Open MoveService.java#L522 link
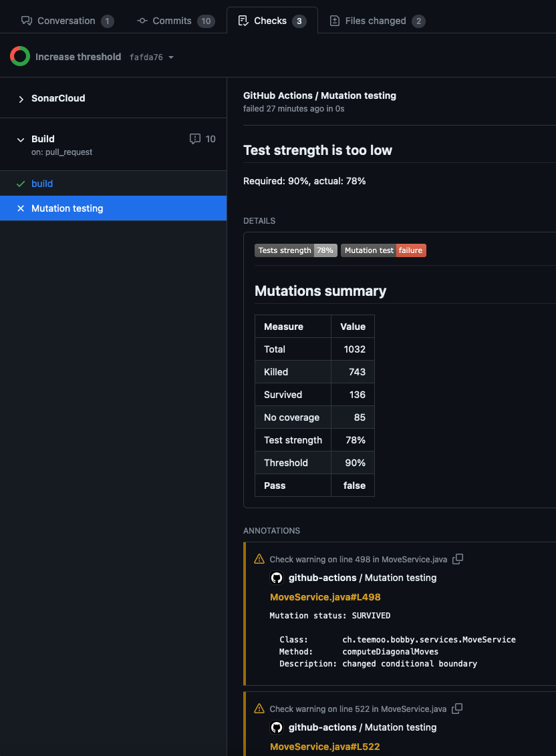The image size is (556, 756). (x=325, y=747)
